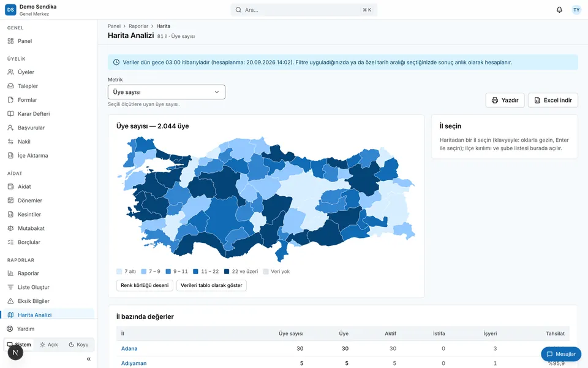
Task: Switch theme to Koyu mode
Action: (78, 345)
